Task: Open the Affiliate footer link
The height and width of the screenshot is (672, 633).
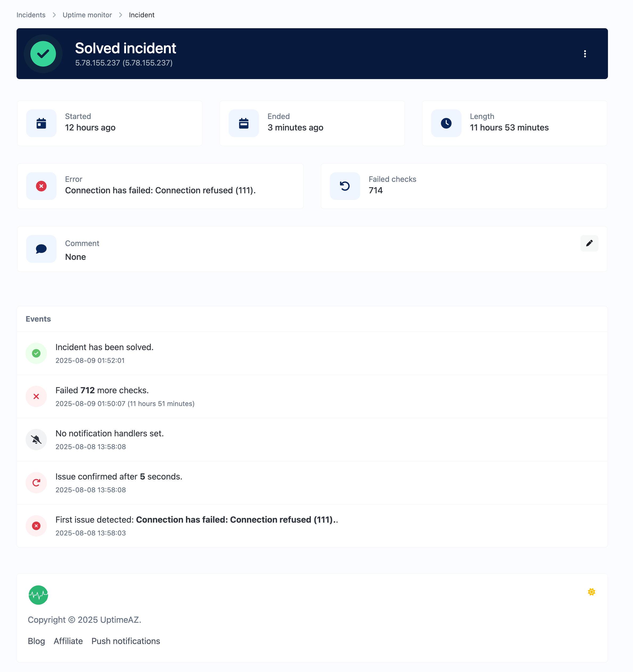Action: (x=68, y=641)
